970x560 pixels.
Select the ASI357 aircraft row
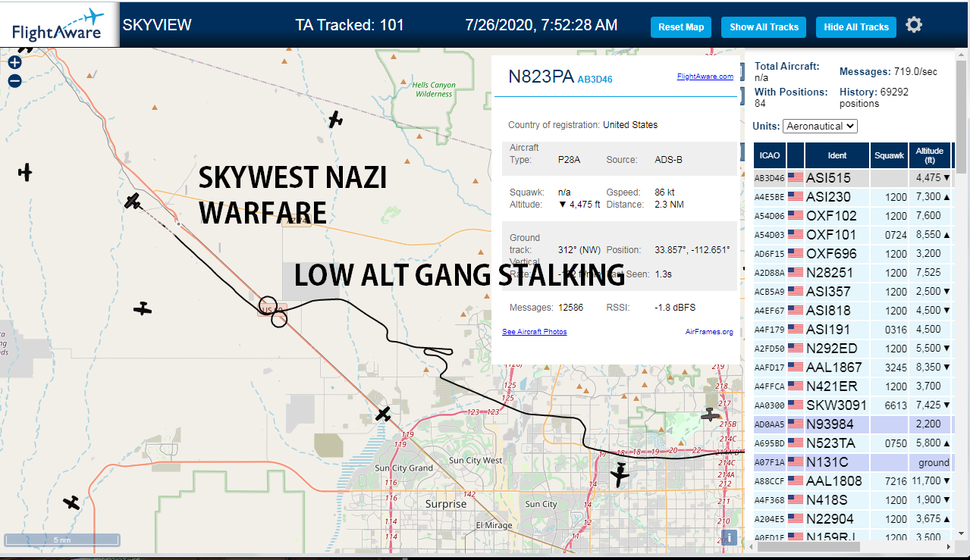pyautogui.click(x=852, y=292)
